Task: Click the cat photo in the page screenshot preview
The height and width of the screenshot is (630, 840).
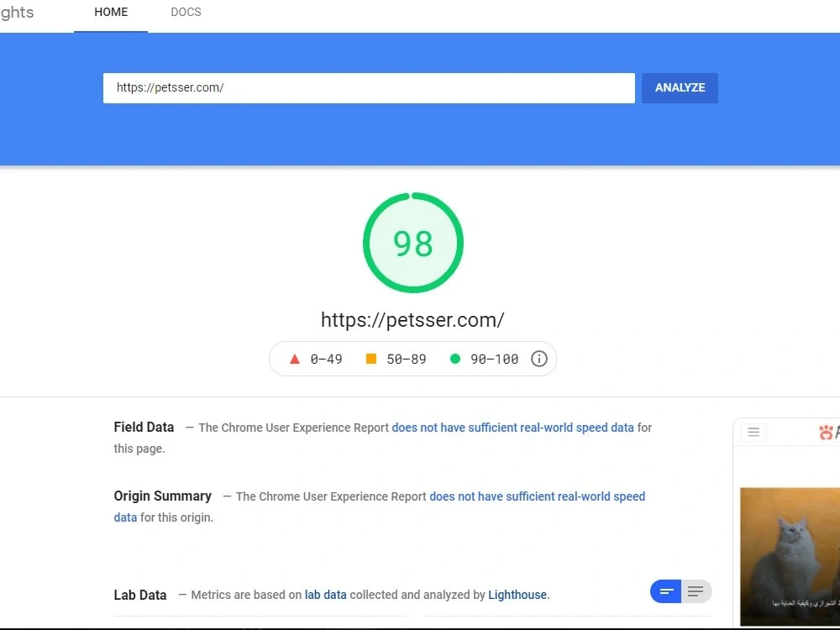Action: coord(790,556)
